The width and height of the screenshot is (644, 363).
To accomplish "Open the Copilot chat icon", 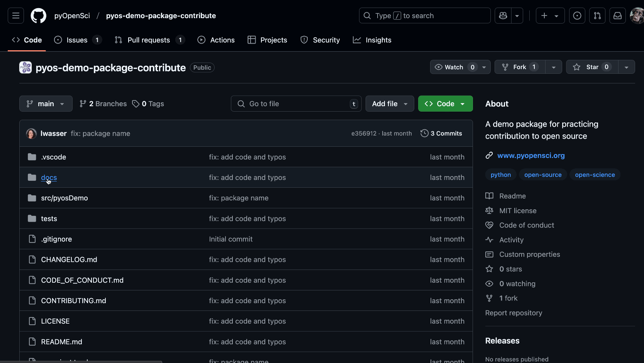I will tap(503, 15).
